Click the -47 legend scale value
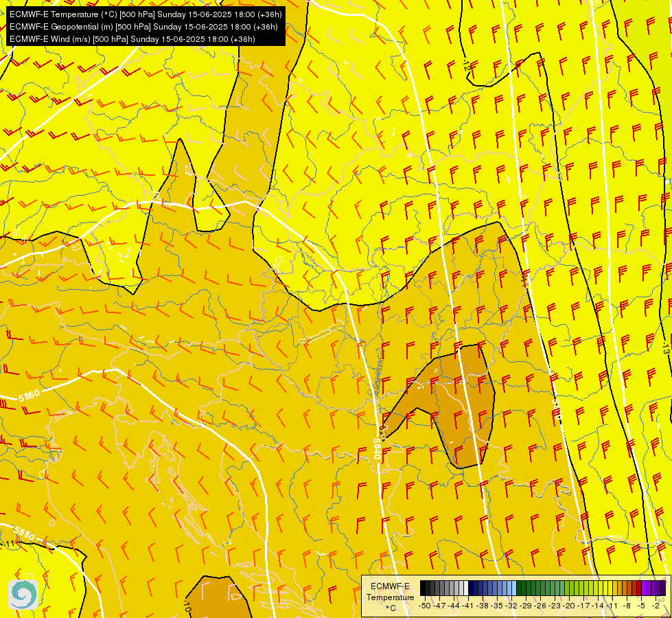Image resolution: width=672 pixels, height=618 pixels. [x=440, y=606]
